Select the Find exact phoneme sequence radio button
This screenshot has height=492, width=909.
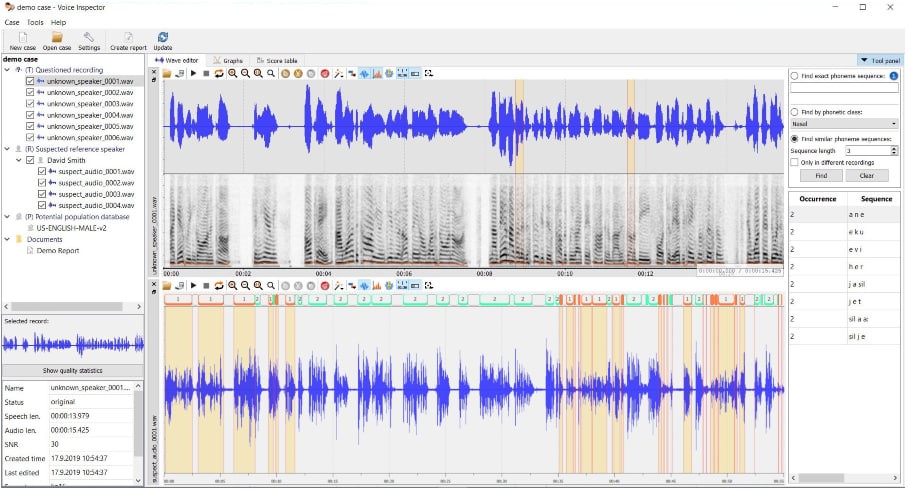tap(795, 76)
